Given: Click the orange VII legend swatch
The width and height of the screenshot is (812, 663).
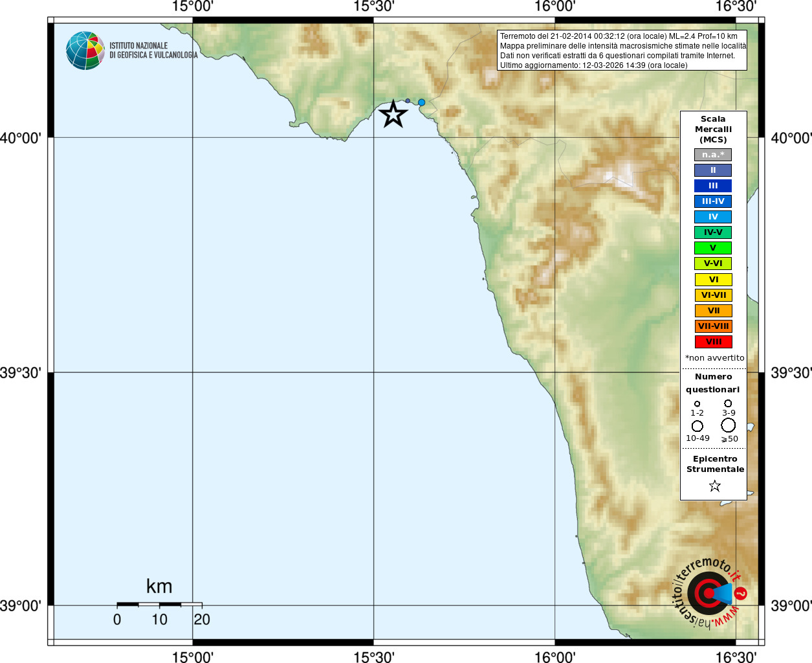Looking at the screenshot, I should pos(714,311).
